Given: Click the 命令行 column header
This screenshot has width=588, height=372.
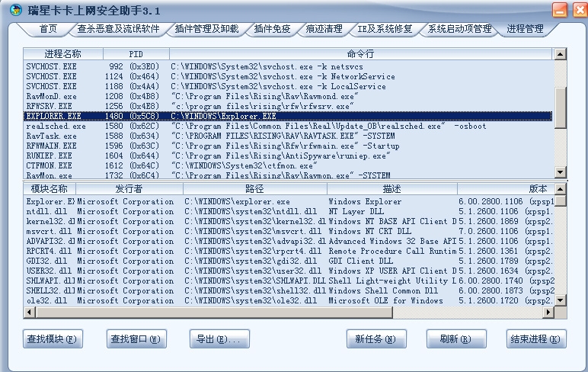Looking at the screenshot, I should click(x=360, y=54).
